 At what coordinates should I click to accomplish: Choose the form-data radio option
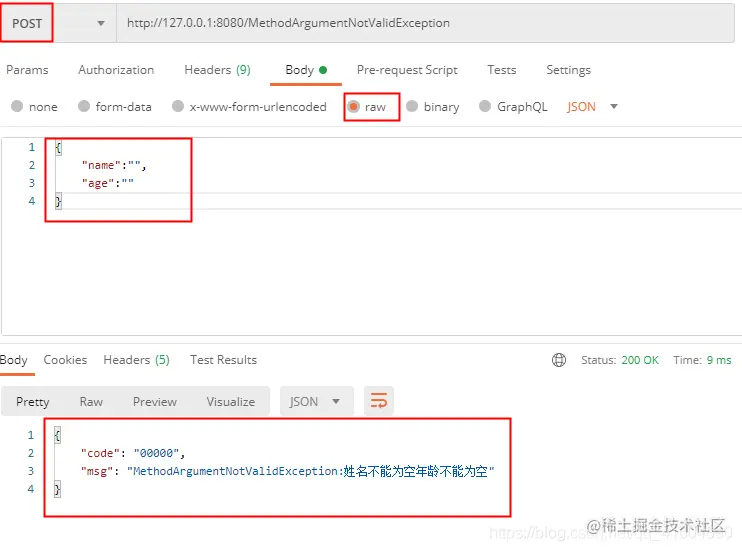tap(115, 107)
